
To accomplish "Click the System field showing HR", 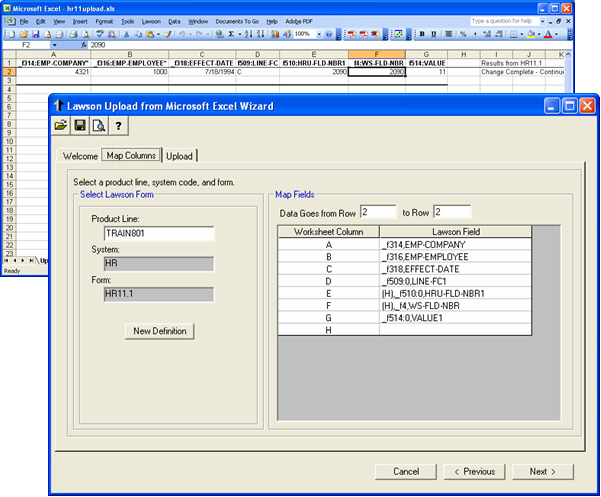I will (x=159, y=264).
